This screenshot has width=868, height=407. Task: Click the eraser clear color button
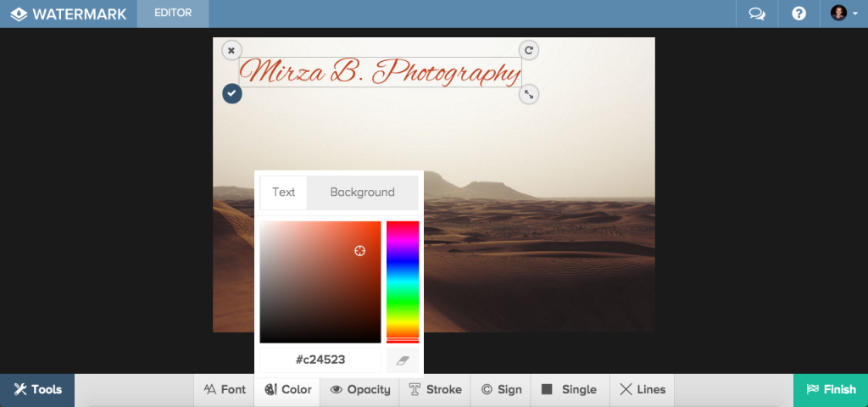point(403,360)
